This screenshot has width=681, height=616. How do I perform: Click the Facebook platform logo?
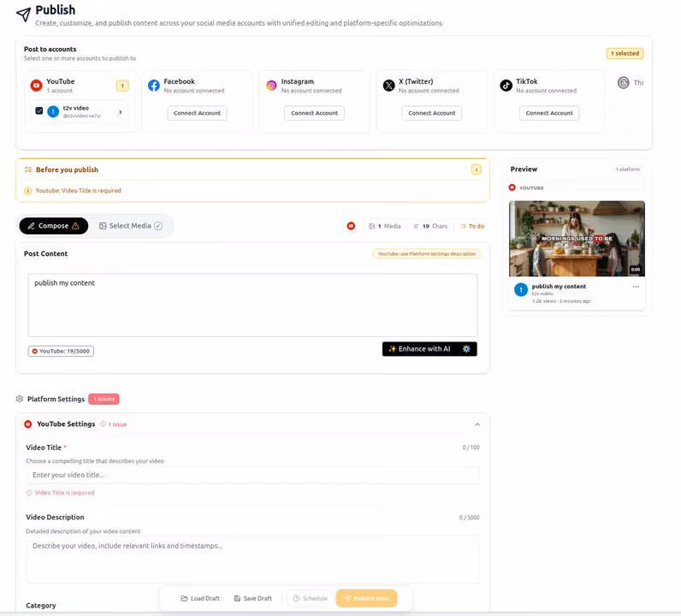[154, 86]
